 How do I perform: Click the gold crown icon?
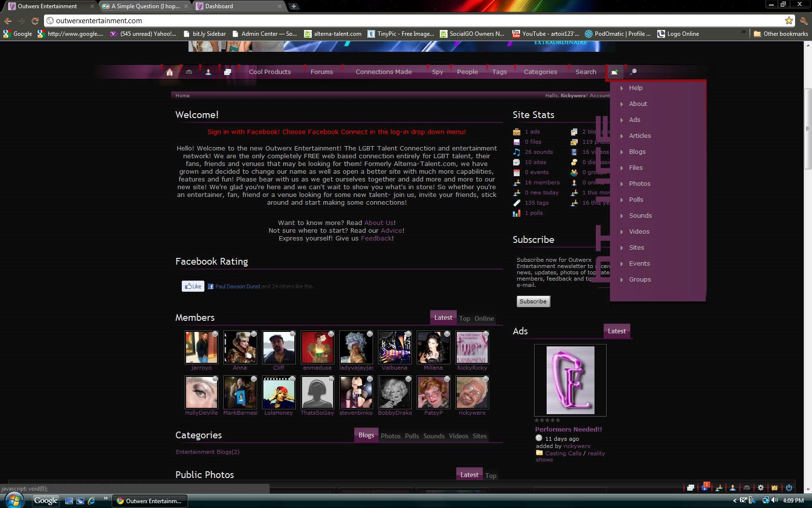(775, 488)
